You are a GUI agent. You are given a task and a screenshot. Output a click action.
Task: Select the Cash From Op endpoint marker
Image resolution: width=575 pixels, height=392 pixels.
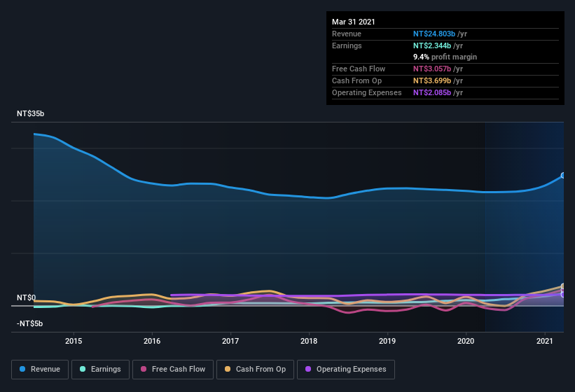click(563, 286)
